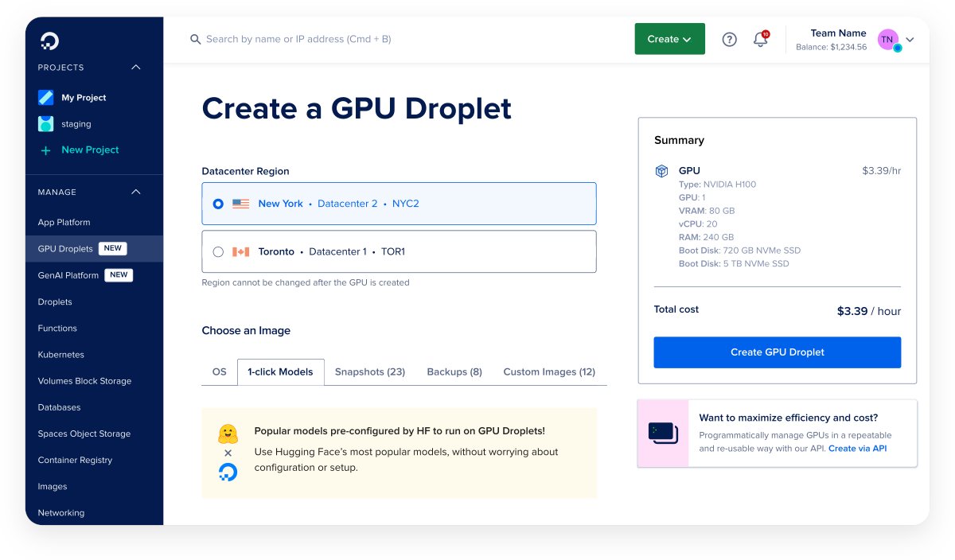
Task: Click the NEW badge beside GenAI Platform
Action: (119, 275)
